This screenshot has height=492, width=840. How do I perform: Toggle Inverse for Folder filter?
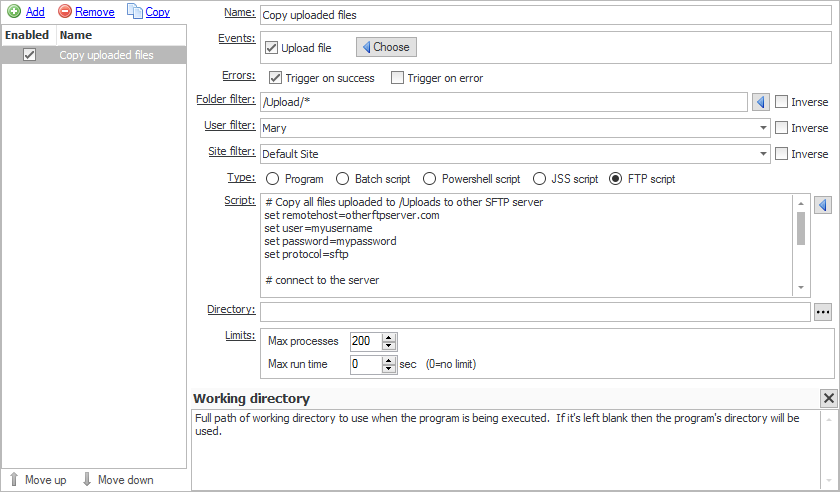781,102
